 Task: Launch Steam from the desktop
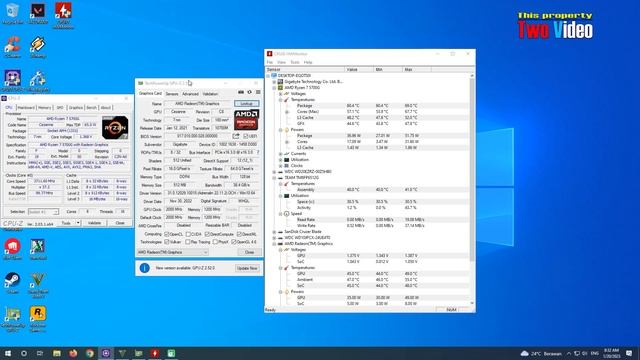click(x=12, y=282)
